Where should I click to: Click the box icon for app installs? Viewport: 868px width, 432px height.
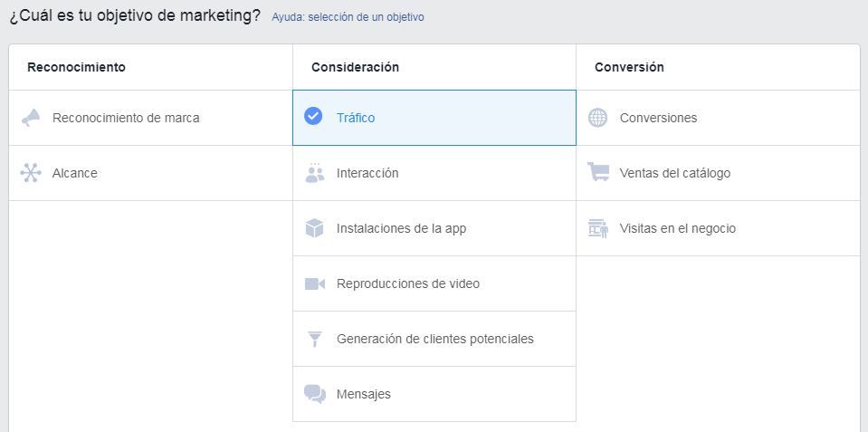pos(314,228)
